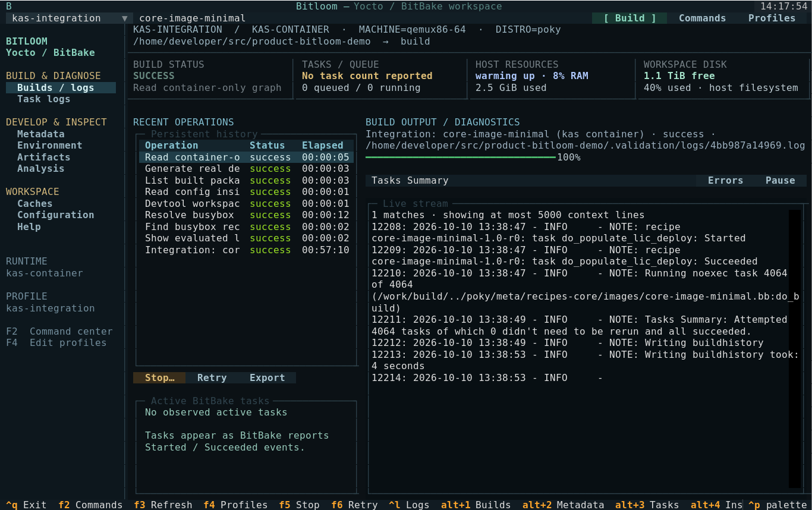Image resolution: width=812 pixels, height=510 pixels.
Task: Click f5 Stop in footer
Action: pos(299,505)
